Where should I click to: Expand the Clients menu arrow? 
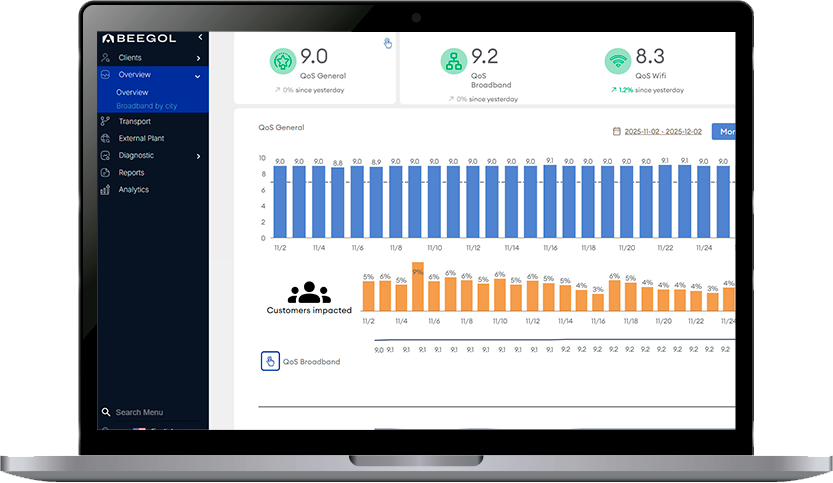pyautogui.click(x=198, y=58)
